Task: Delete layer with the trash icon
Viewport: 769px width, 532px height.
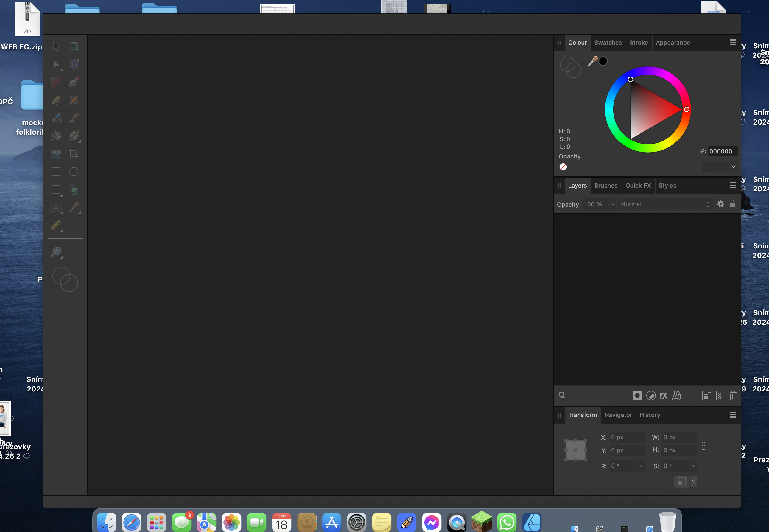Action: coord(733,396)
